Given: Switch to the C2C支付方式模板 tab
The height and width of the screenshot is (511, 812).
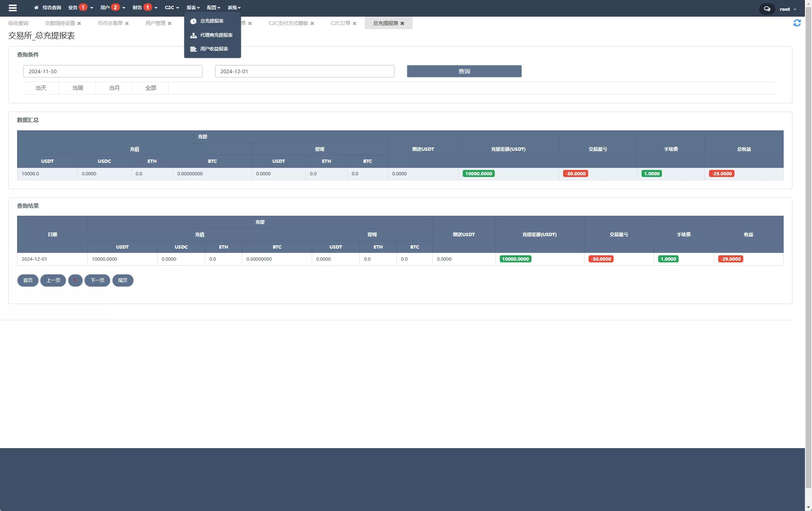Looking at the screenshot, I should (288, 23).
